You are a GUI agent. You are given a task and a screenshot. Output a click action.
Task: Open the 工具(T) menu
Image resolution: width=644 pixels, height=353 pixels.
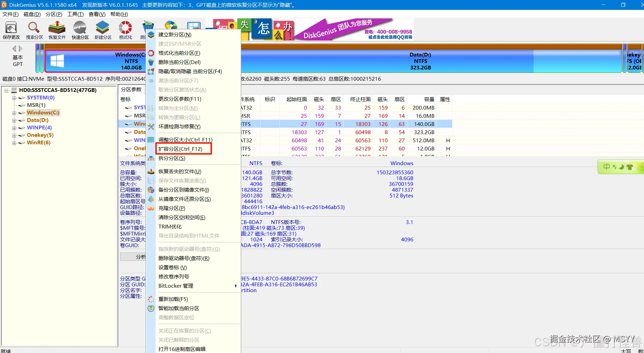tap(75, 14)
